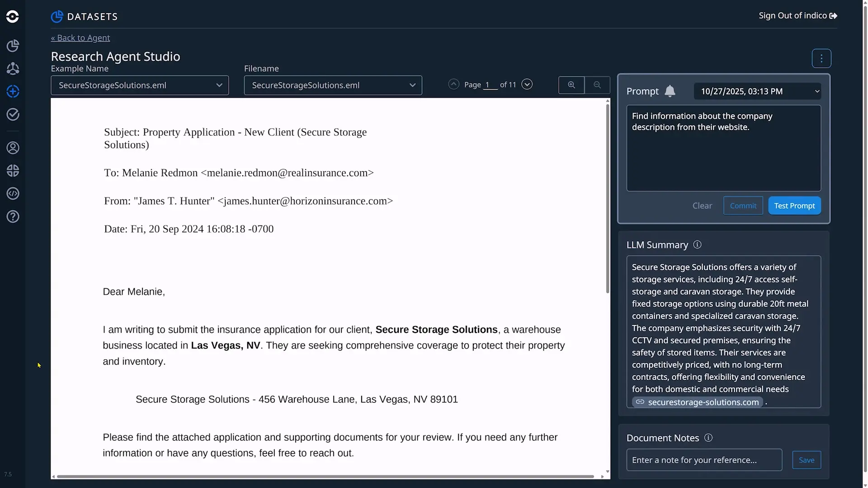Screen dimensions: 868x488
Task: Click the Test Prompt button
Action: [x=794, y=206]
